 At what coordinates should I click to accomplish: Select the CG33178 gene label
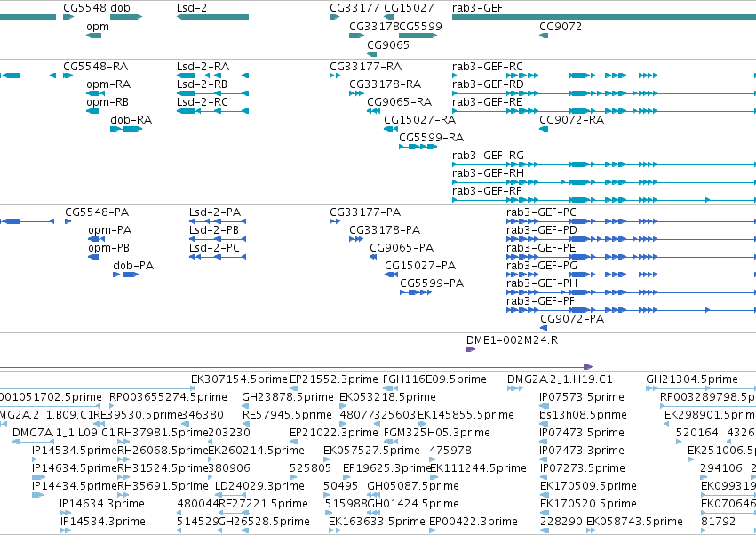tap(374, 27)
